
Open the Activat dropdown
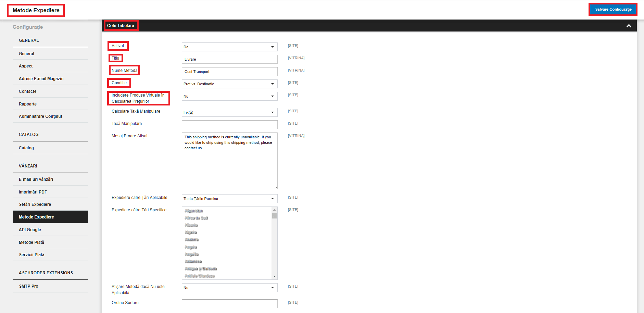pyautogui.click(x=229, y=47)
